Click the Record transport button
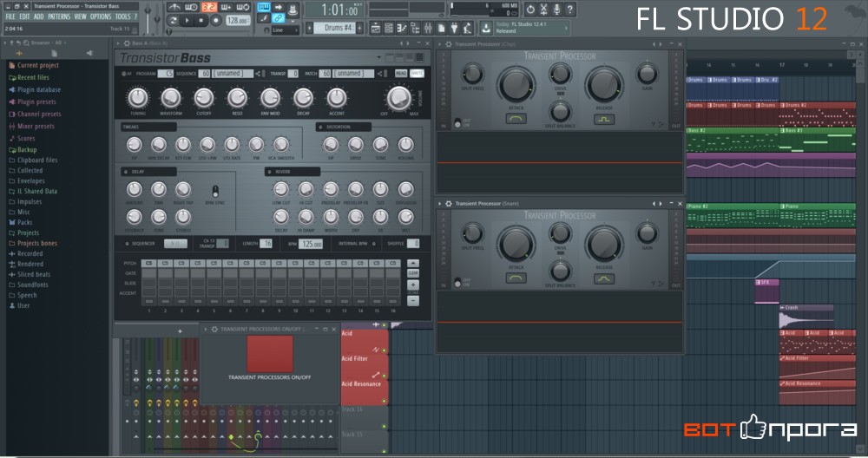Screen dimensions: 868x458 pos(215,21)
